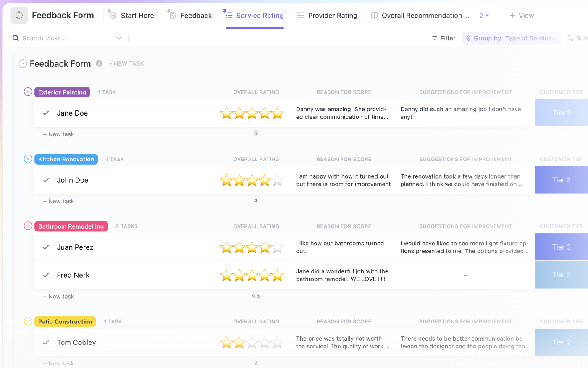Add new task under Patio Construction

(58, 363)
